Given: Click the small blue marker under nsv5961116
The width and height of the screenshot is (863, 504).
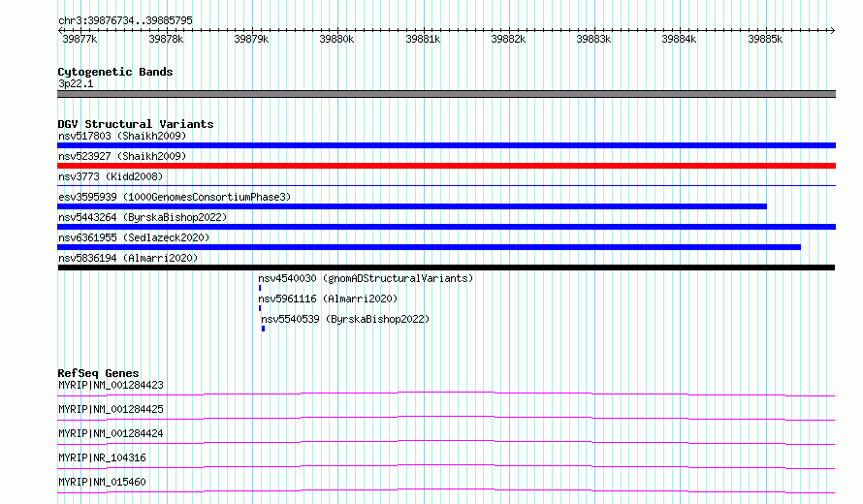Looking at the screenshot, I should [260, 308].
